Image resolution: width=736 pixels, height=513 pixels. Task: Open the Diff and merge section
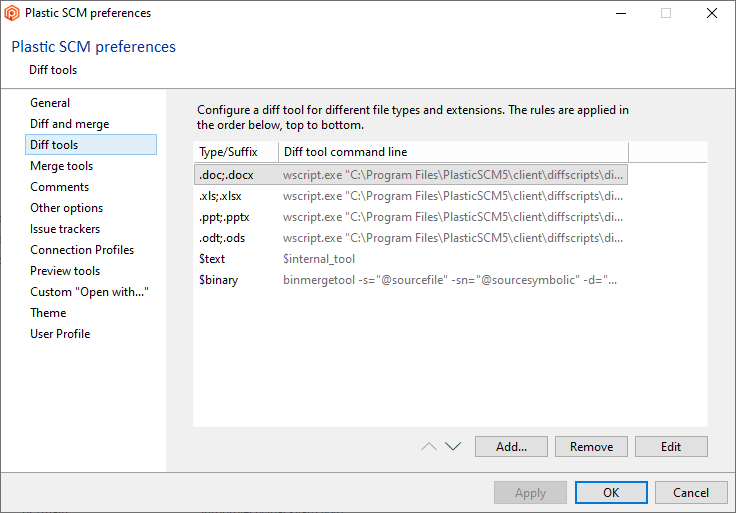point(69,124)
